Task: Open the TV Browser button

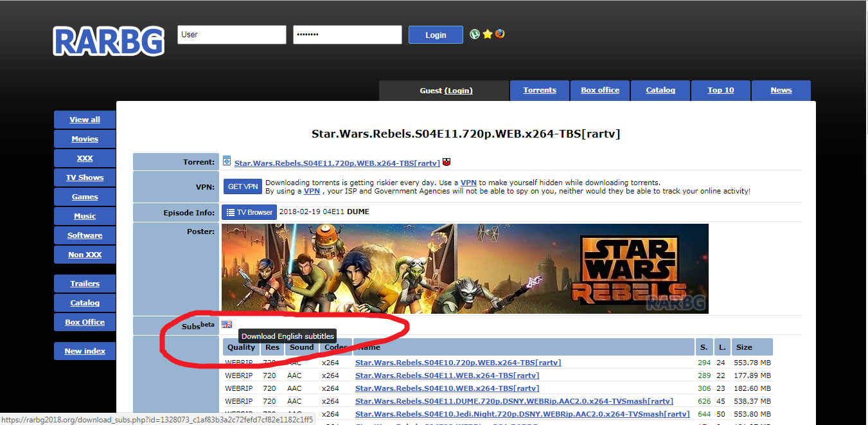Action: pos(249,212)
